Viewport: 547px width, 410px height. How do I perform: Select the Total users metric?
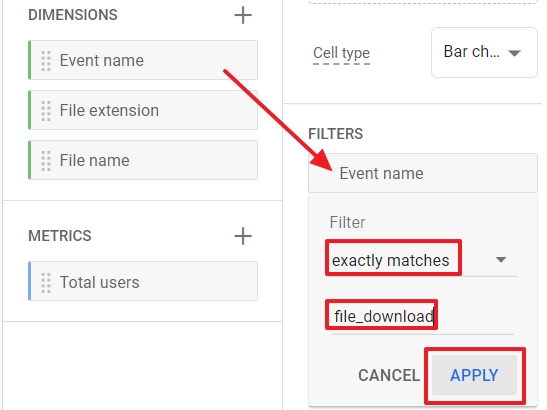coord(143,281)
